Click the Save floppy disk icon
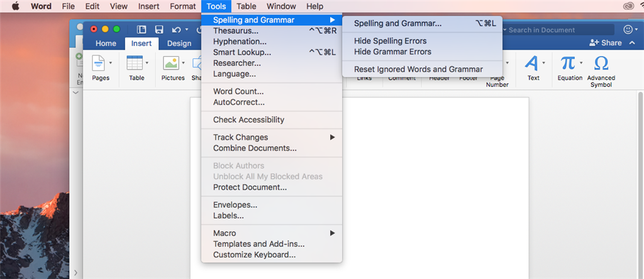This screenshot has width=644, height=279. [x=159, y=30]
